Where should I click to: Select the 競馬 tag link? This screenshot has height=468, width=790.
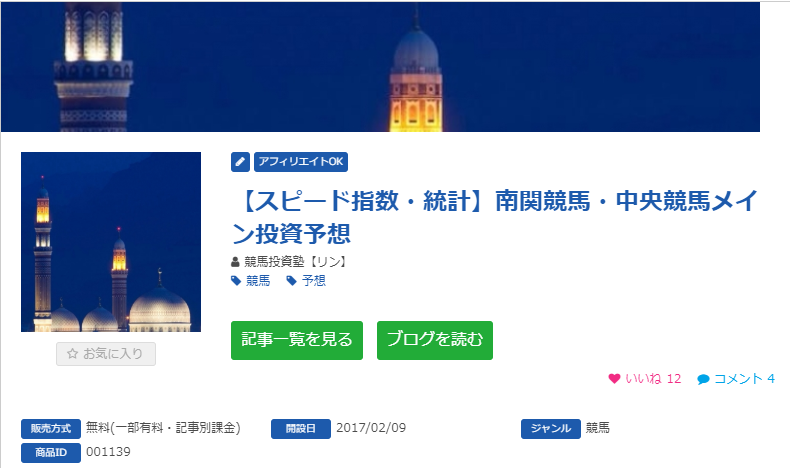click(x=258, y=281)
